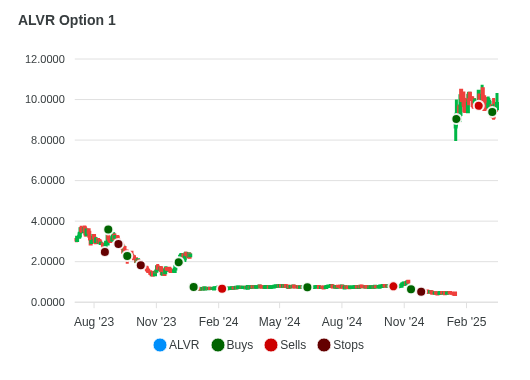Select the topmost buy marker near 3.5 in Aug '23

[x=108, y=230]
